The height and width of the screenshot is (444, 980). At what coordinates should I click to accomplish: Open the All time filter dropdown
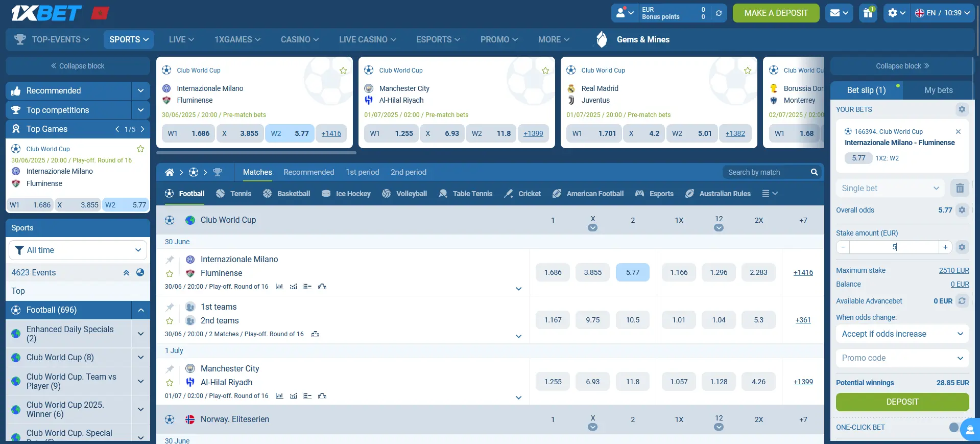pyautogui.click(x=78, y=250)
